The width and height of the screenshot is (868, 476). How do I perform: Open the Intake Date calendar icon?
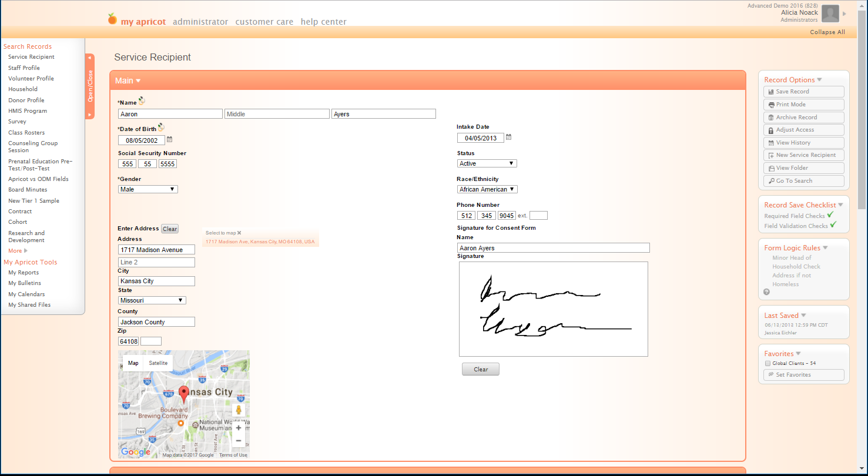tap(509, 138)
